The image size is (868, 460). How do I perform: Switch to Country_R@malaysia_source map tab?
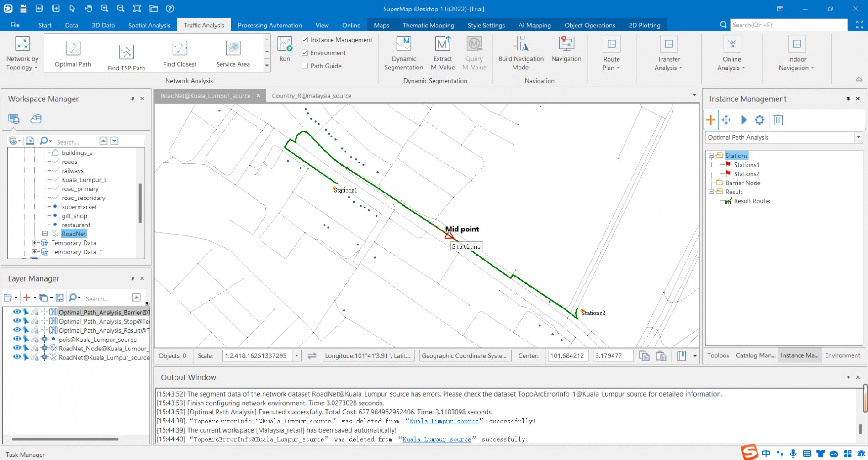[x=312, y=96]
